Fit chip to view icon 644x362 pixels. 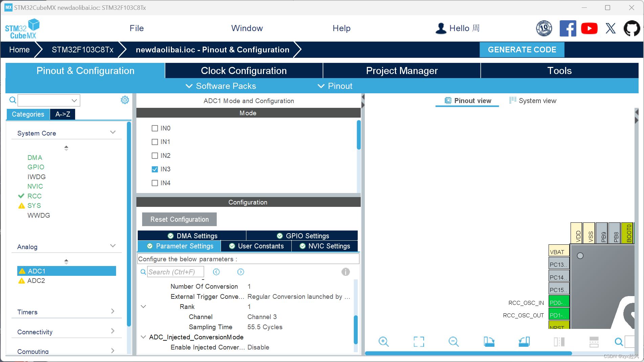click(419, 342)
